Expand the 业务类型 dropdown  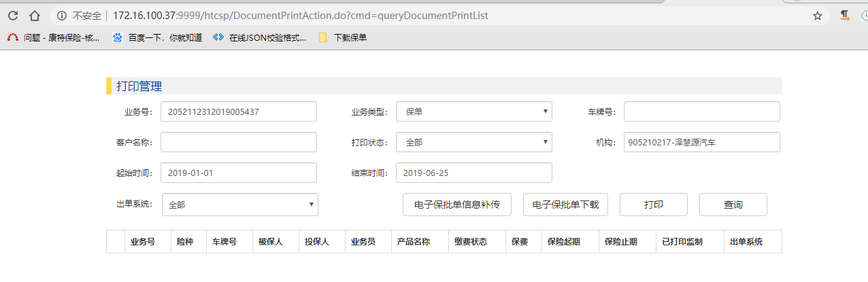click(473, 111)
